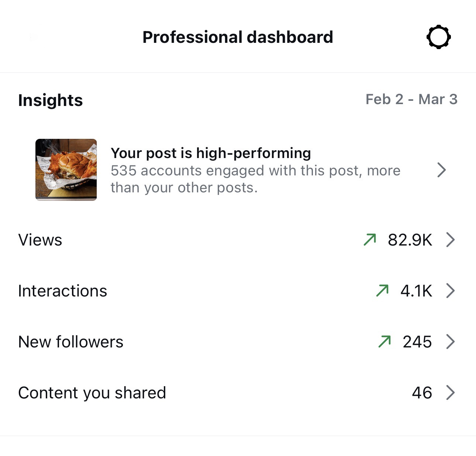Click the Content you shared count 46
476x456 pixels.
tap(422, 392)
